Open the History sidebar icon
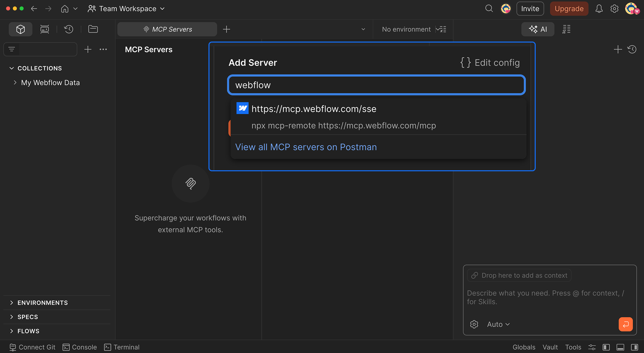644x353 pixels. click(69, 29)
